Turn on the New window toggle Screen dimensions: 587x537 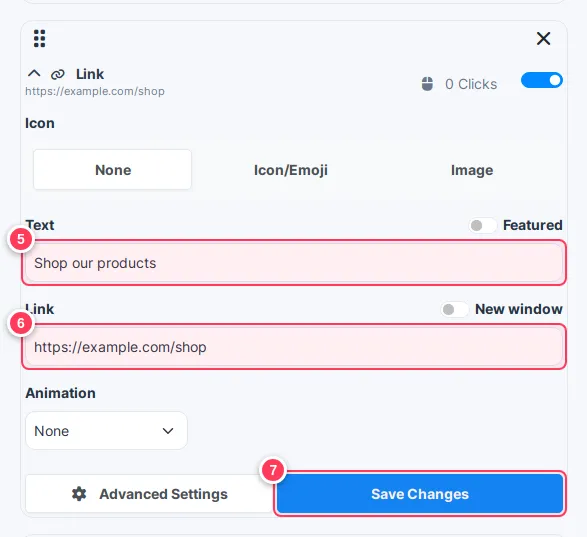coord(454,309)
